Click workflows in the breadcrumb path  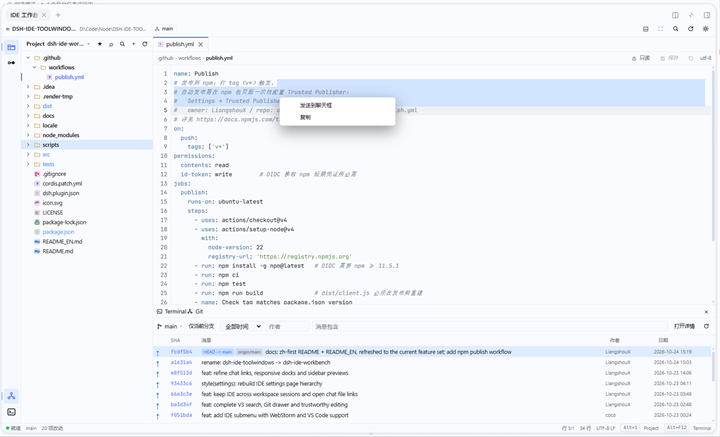click(190, 58)
